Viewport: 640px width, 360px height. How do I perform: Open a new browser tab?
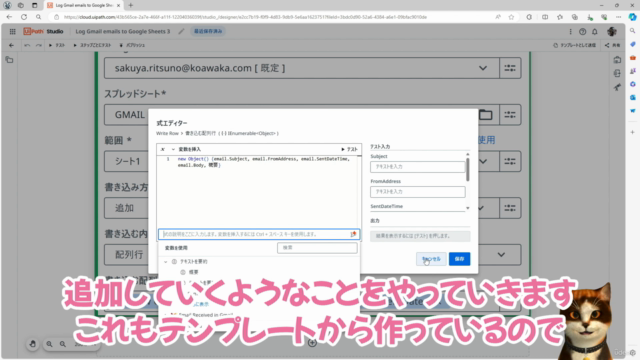[x=131, y=5]
